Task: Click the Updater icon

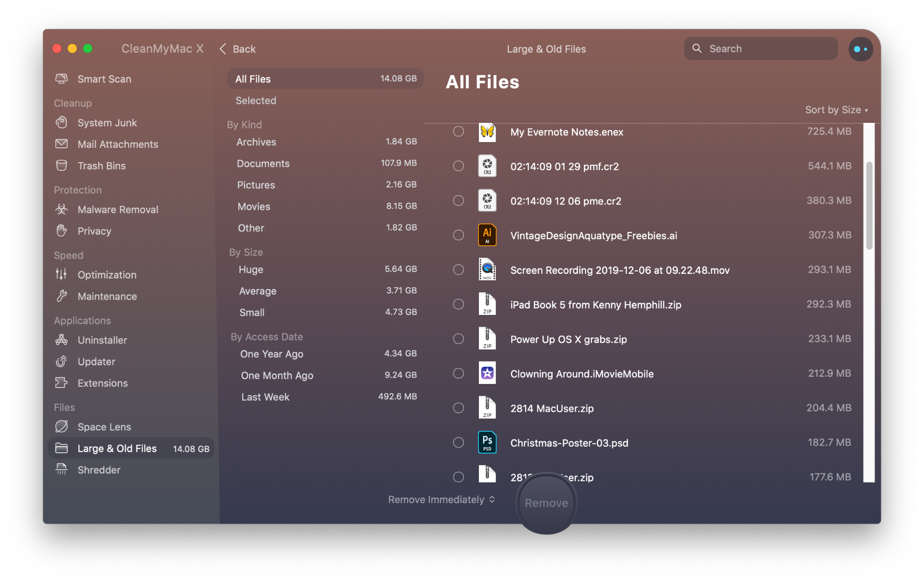Action: (x=61, y=361)
